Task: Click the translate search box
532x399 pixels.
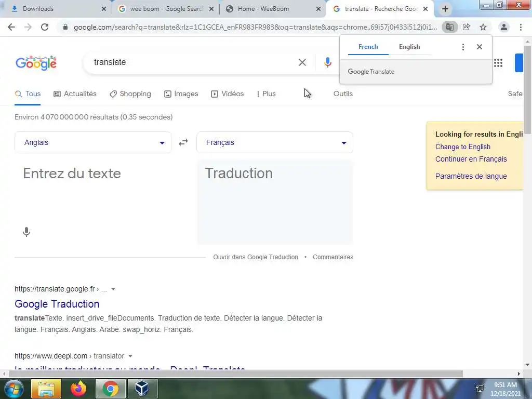Action: (x=193, y=62)
